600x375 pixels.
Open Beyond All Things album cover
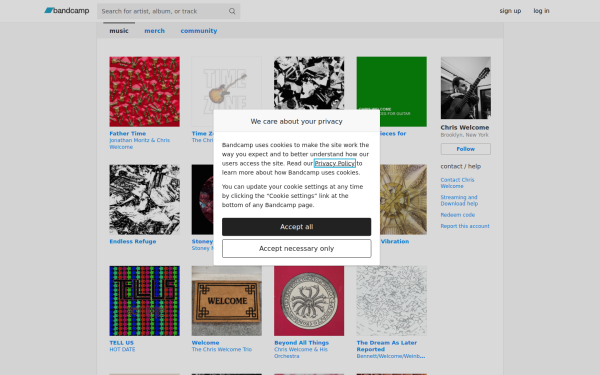point(309,301)
